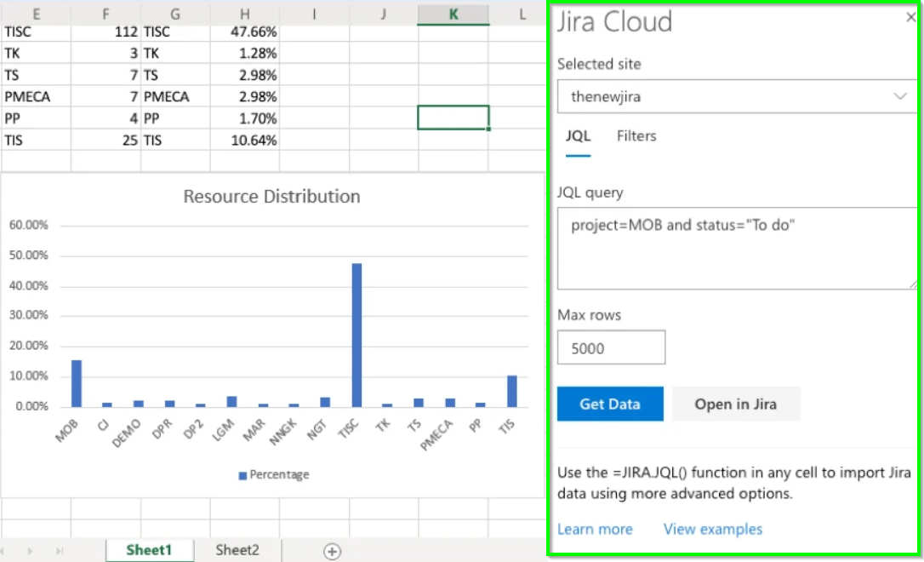Click the PMECA axis label in chart

436,434
